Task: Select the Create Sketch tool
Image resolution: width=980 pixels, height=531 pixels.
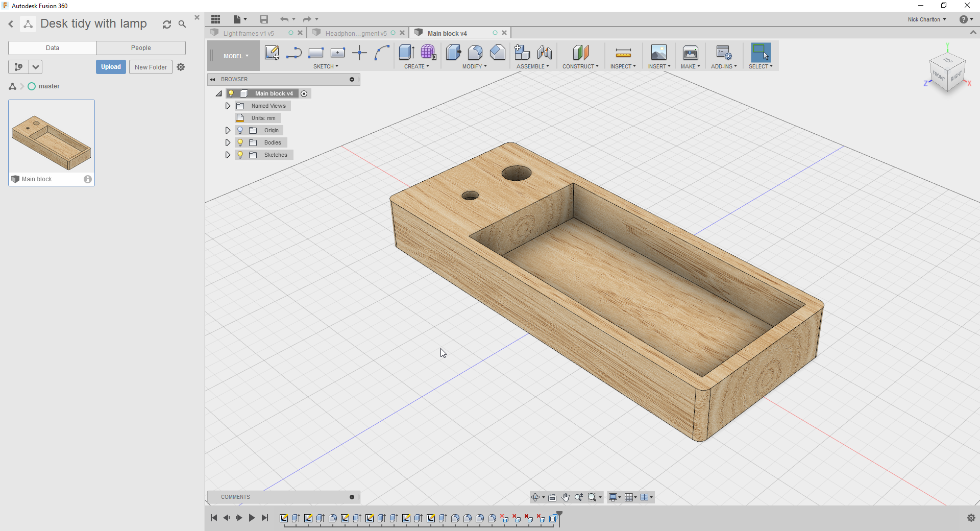Action: tap(272, 53)
